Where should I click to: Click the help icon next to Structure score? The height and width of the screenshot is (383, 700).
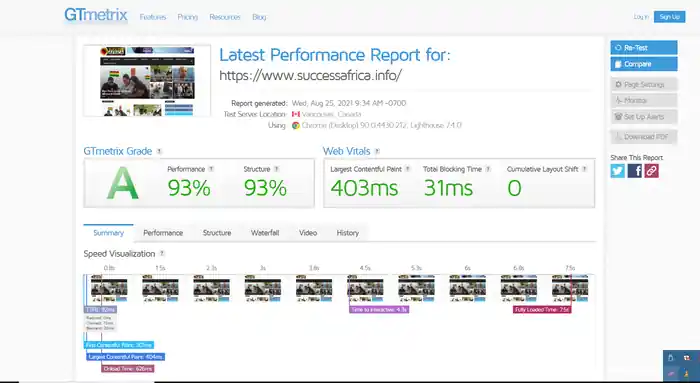pyautogui.click(x=276, y=169)
